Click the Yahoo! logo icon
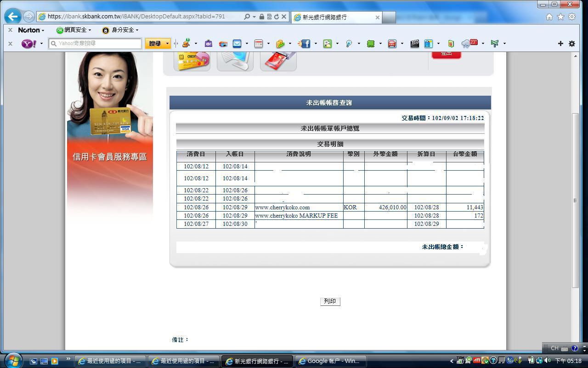 [x=29, y=44]
